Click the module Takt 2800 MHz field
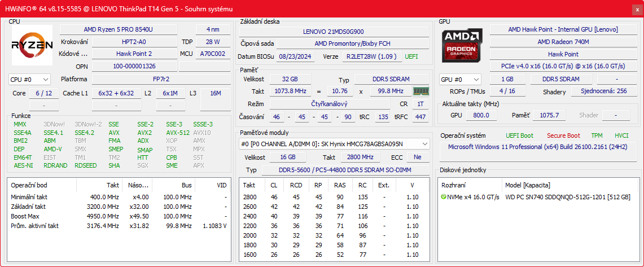Screen dimensions: 644x267 (x=360, y=157)
